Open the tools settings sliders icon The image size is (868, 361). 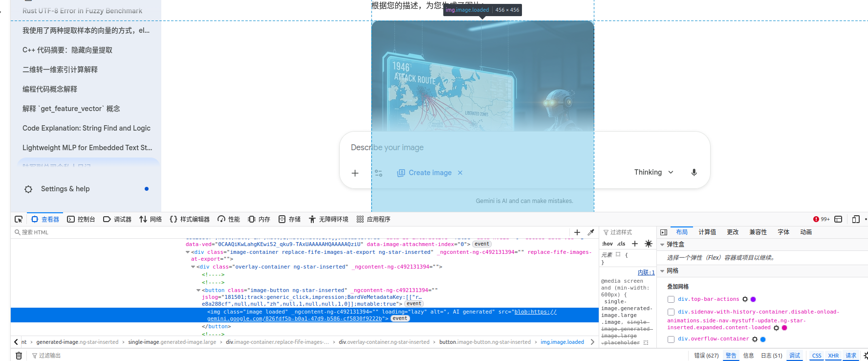pyautogui.click(x=379, y=173)
